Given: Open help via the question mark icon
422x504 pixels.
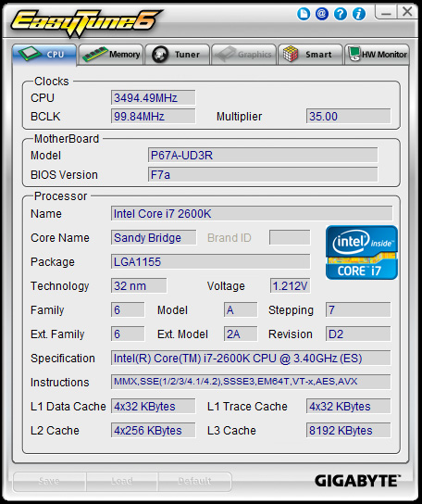Looking at the screenshot, I should (341, 14).
